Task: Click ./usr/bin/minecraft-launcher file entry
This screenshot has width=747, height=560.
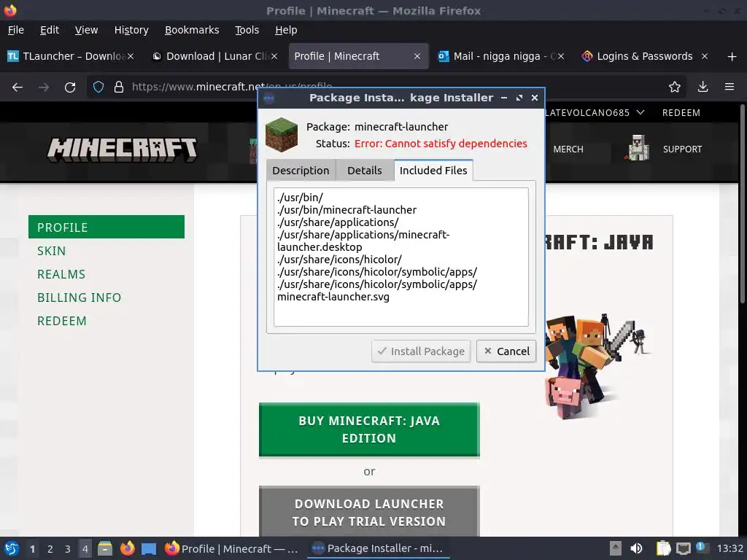Action: click(347, 210)
